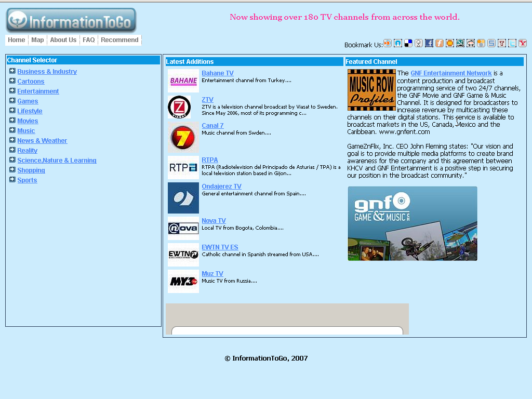Open the News & Weather link
This screenshot has width=532, height=399.
click(43, 140)
